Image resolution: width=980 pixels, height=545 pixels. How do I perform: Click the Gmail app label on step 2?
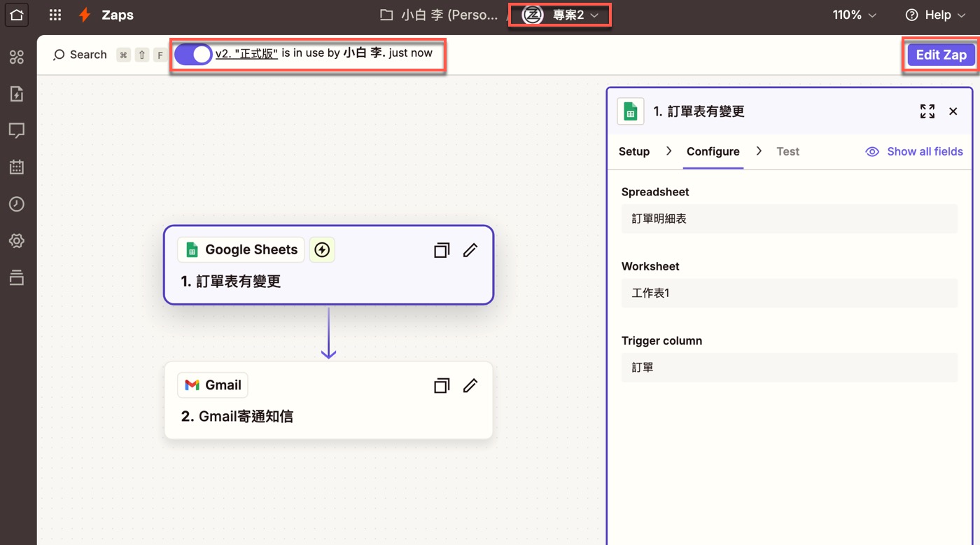point(213,385)
